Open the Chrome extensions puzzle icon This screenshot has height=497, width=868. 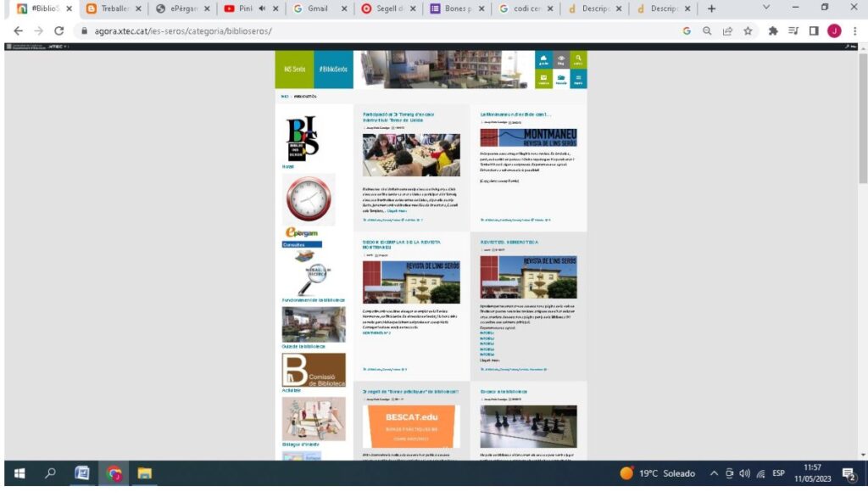pos(773,31)
